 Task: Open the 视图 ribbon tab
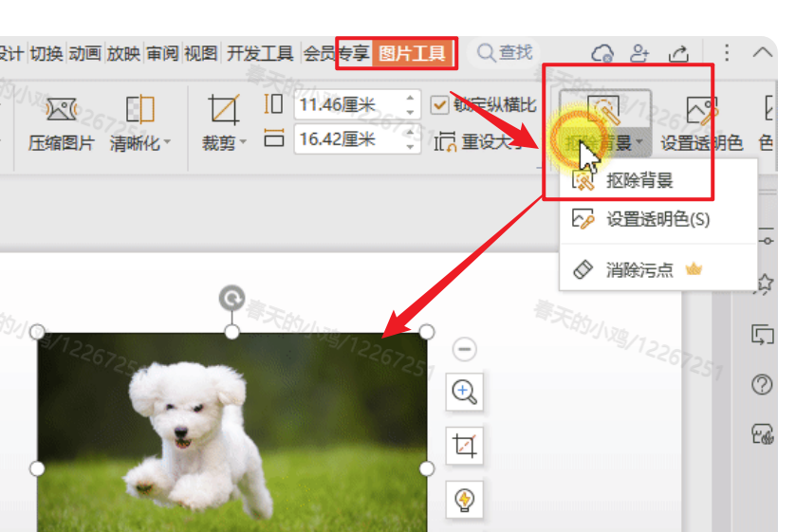tap(200, 53)
